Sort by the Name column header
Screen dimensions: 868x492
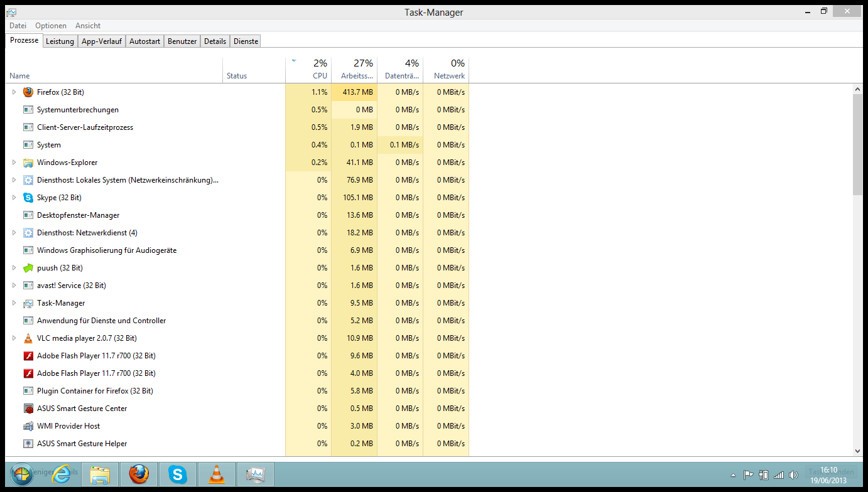click(19, 76)
